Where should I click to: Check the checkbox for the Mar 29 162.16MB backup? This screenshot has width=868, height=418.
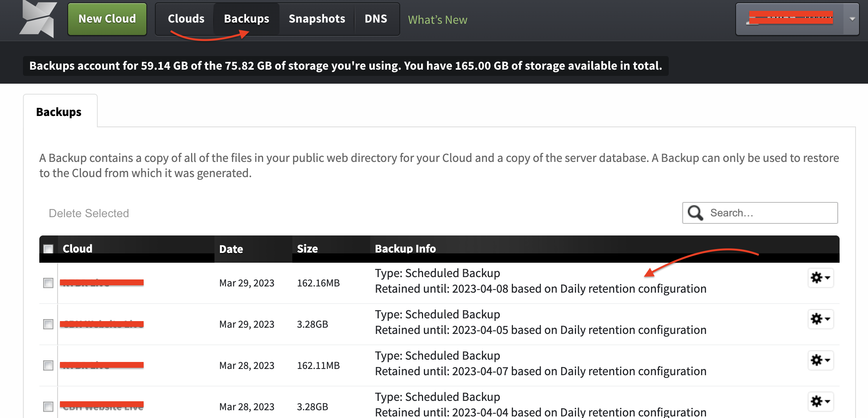pyautogui.click(x=48, y=283)
